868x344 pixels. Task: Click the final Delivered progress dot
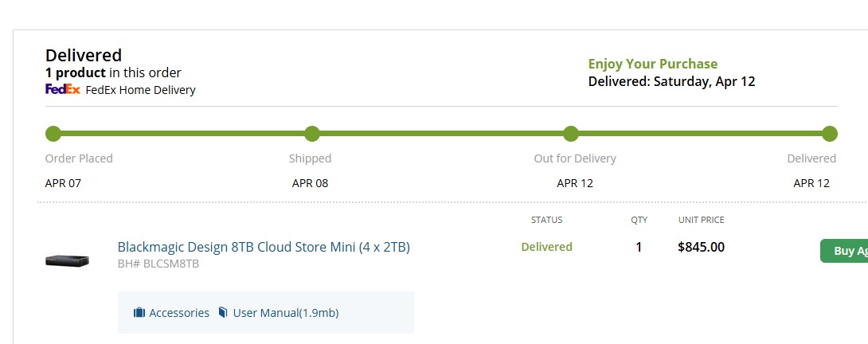830,134
